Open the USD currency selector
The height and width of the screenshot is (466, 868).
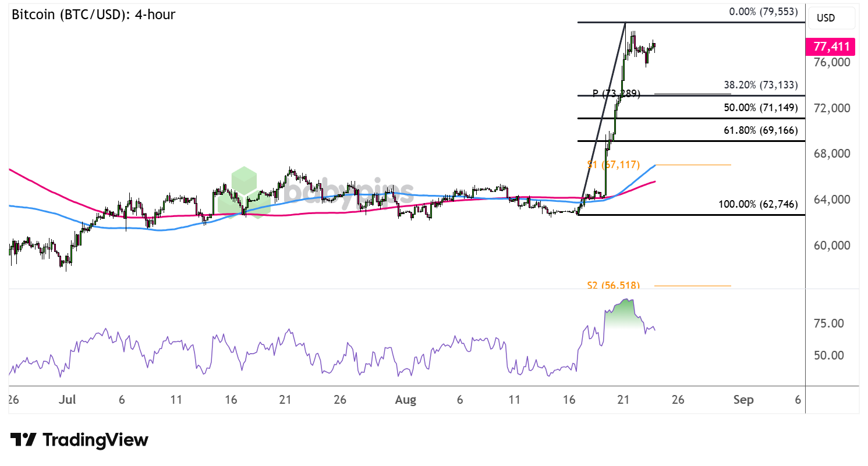(831, 18)
